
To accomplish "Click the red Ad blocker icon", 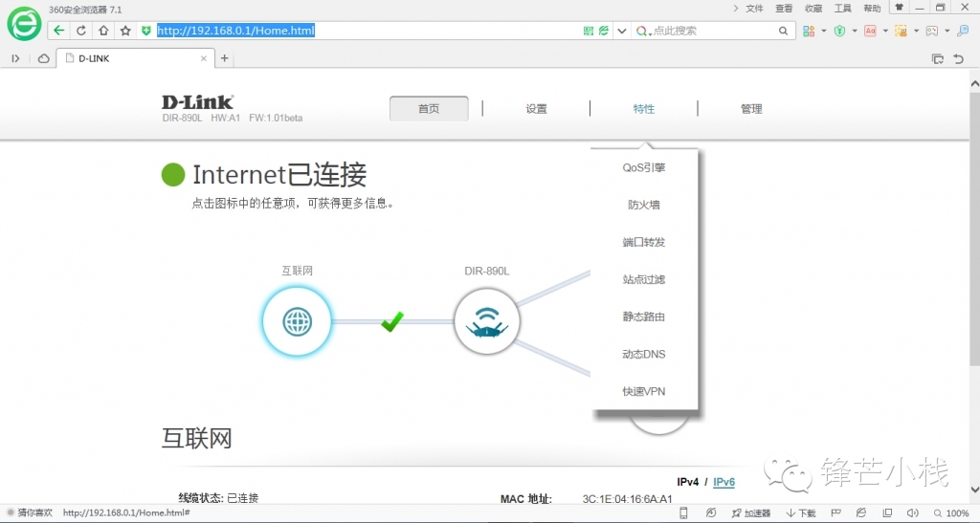I will tap(870, 31).
